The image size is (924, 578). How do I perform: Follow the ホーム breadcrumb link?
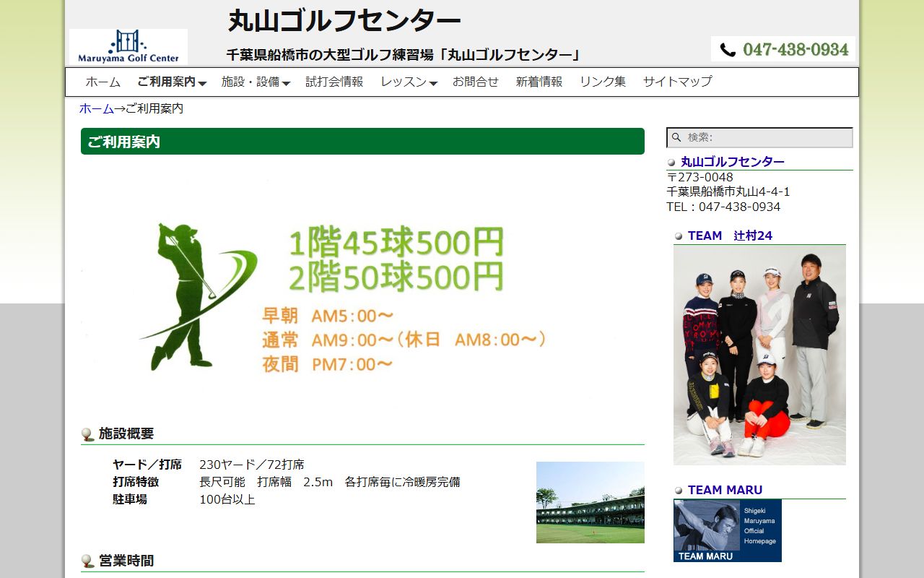click(x=97, y=109)
